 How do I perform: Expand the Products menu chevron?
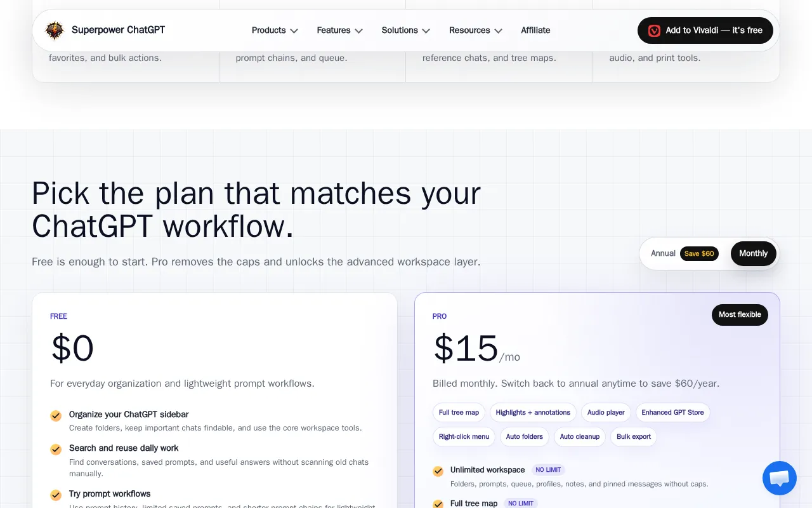coord(294,30)
